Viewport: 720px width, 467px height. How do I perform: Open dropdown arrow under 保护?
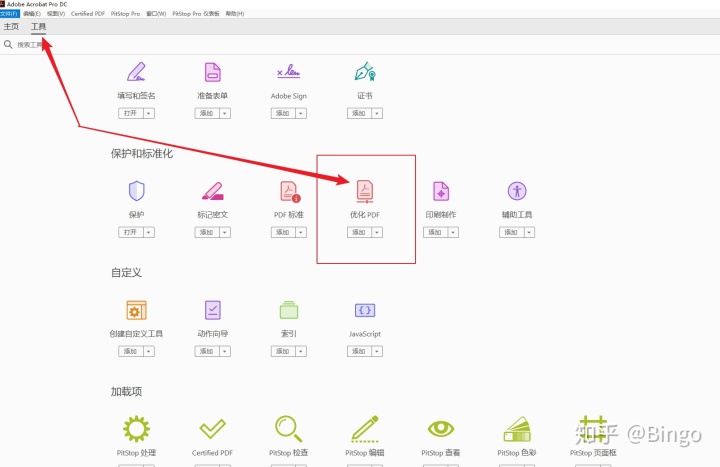149,232
